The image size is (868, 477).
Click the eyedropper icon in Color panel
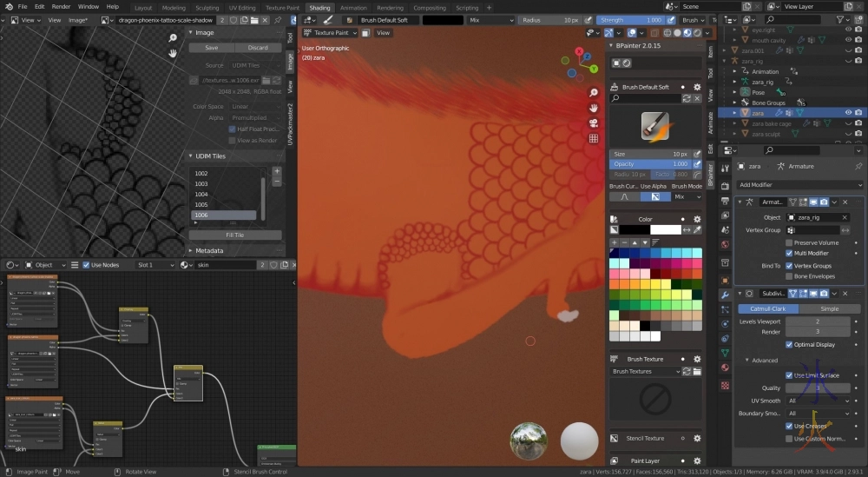(x=699, y=229)
